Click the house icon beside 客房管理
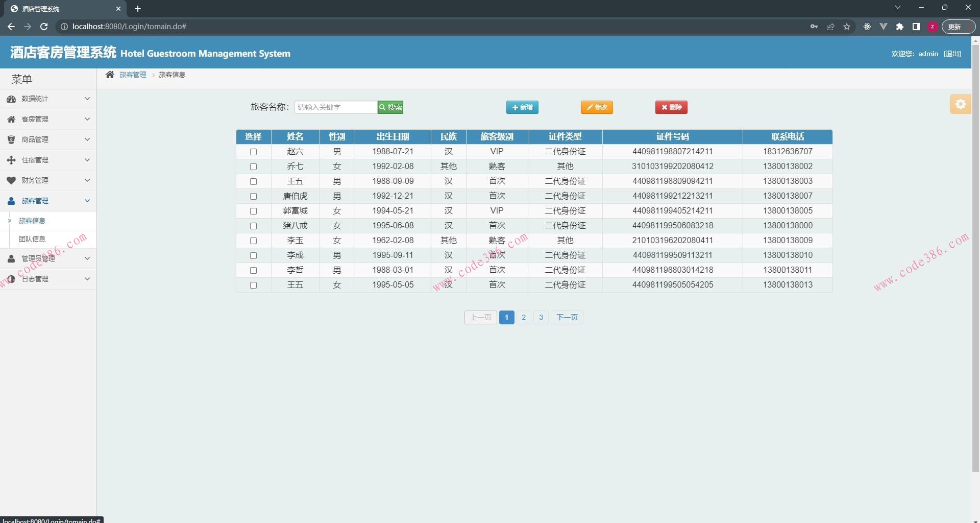Image resolution: width=980 pixels, height=523 pixels. [11, 120]
